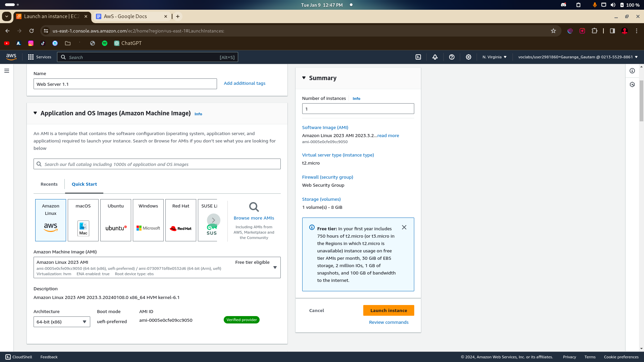
Task: Select the Ubuntu AMI tile
Action: (x=116, y=220)
